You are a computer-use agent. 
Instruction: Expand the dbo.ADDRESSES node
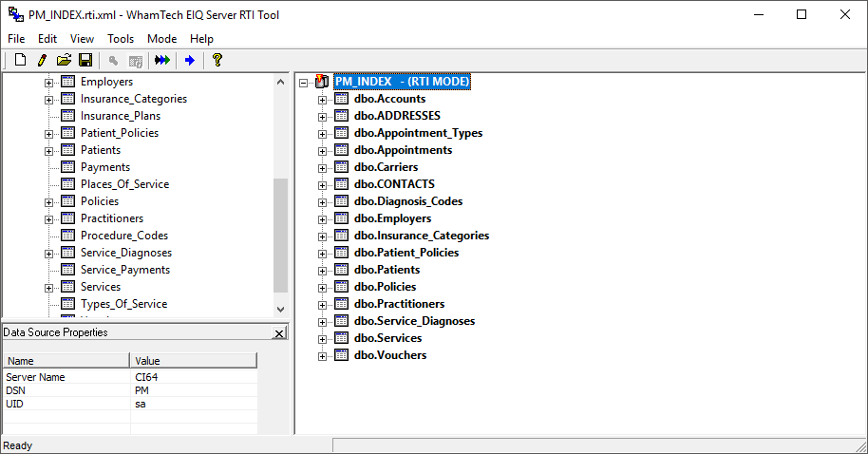[x=322, y=117]
